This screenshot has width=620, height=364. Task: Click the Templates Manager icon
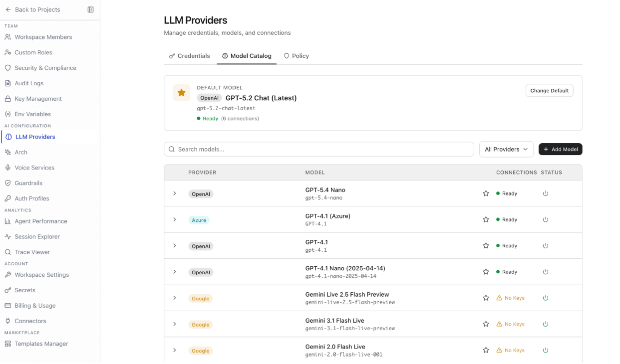pos(8,344)
